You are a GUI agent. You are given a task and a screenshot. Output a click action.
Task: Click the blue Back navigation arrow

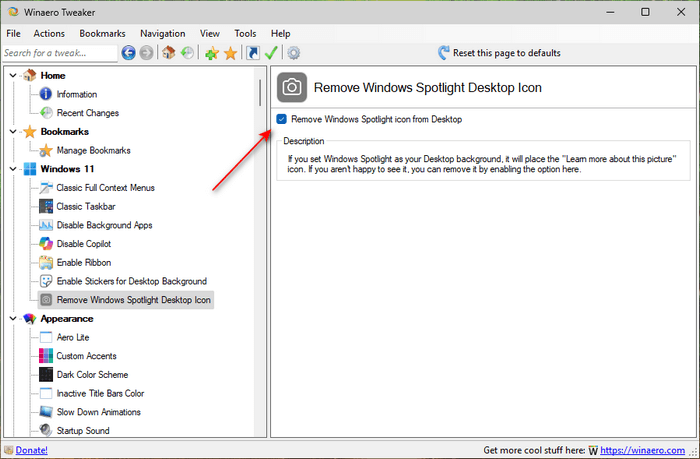(x=128, y=53)
